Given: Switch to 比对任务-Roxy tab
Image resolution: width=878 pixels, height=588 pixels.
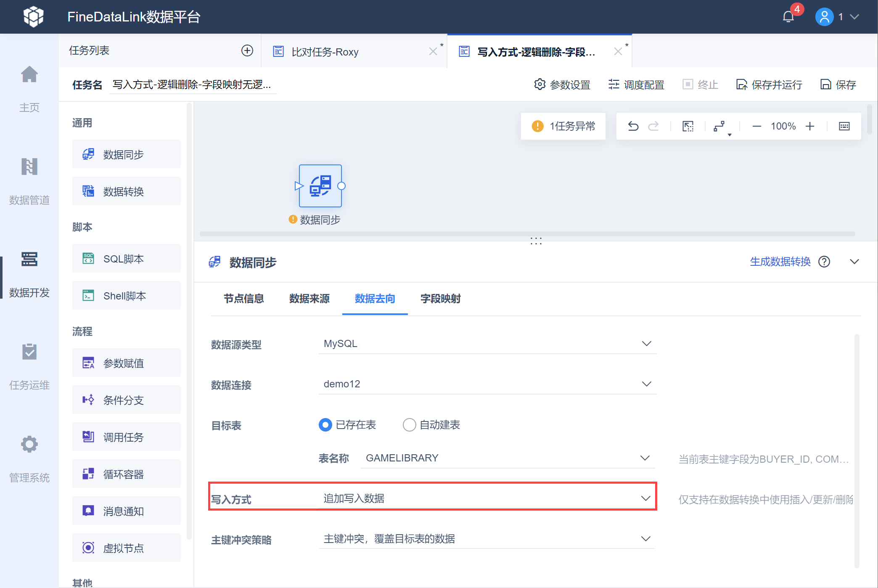Looking at the screenshot, I should pyautogui.click(x=325, y=52).
